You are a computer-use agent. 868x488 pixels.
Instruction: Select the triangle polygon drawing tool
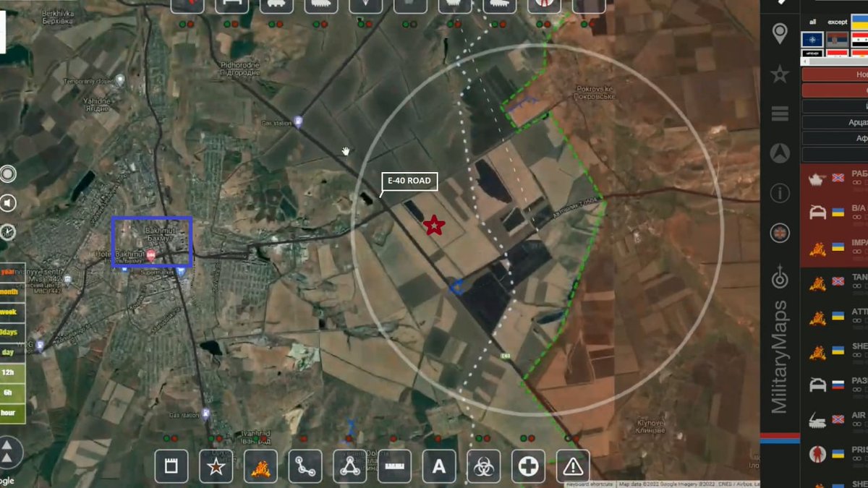click(349, 466)
